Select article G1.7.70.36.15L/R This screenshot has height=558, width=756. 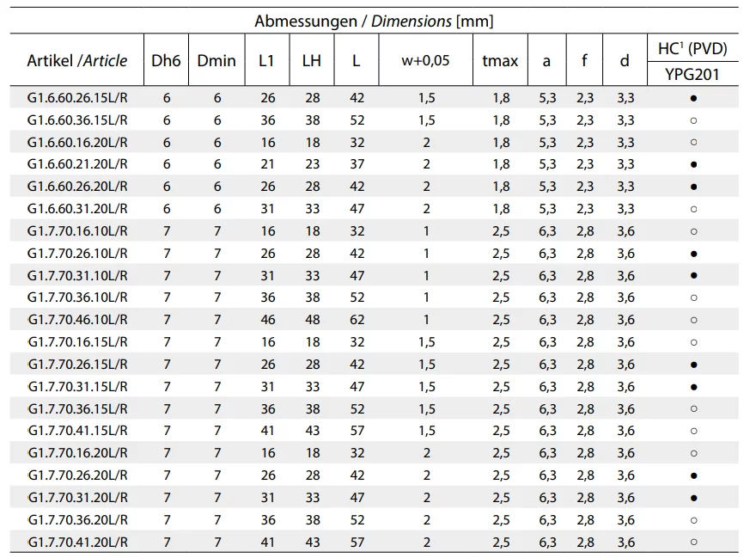point(77,409)
